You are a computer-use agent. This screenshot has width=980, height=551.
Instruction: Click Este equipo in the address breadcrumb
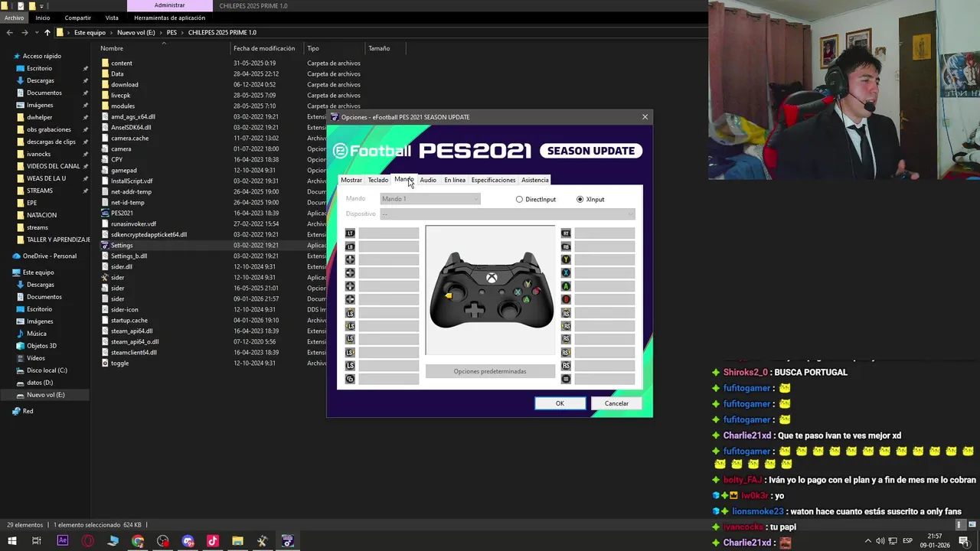90,32
